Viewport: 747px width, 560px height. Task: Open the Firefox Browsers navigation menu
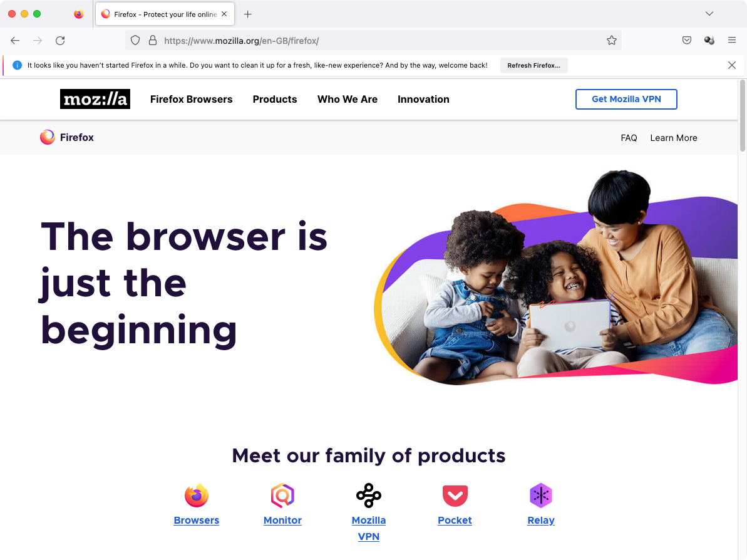pyautogui.click(x=191, y=99)
